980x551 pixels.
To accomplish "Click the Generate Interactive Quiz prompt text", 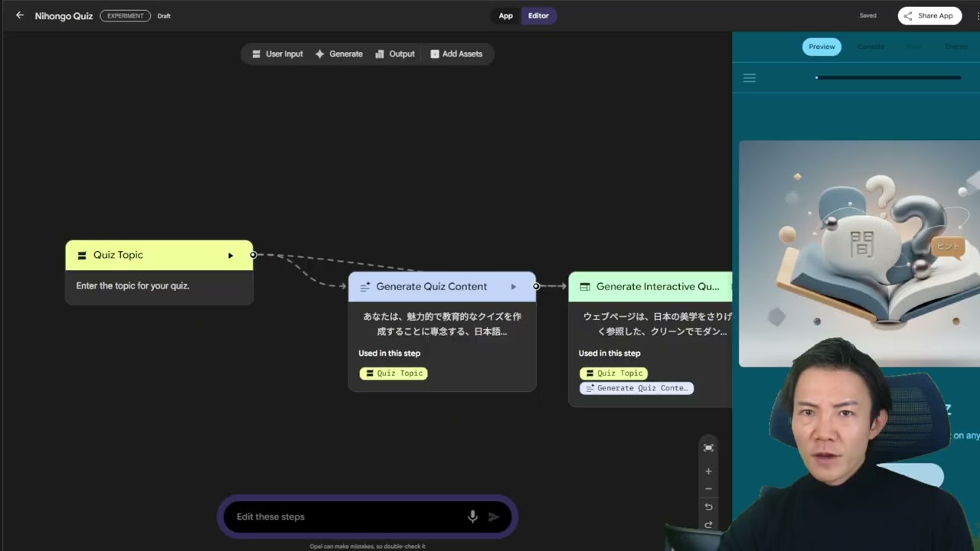I will pos(657,324).
